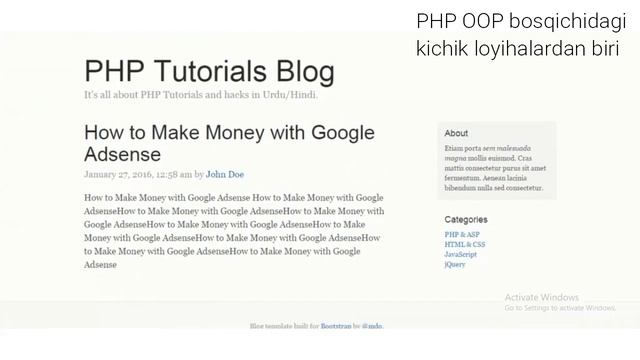Image resolution: width=640 pixels, height=360 pixels.
Task: Click the PHP OOP bosqichidagi caption text
Action: coord(521,35)
